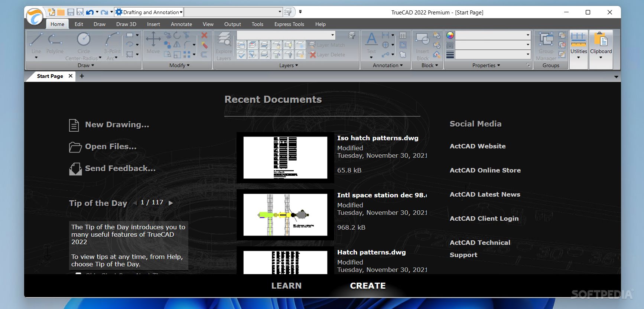644x309 pixels.
Task: Click the Table icon in Annotation panel
Action: [x=403, y=35]
